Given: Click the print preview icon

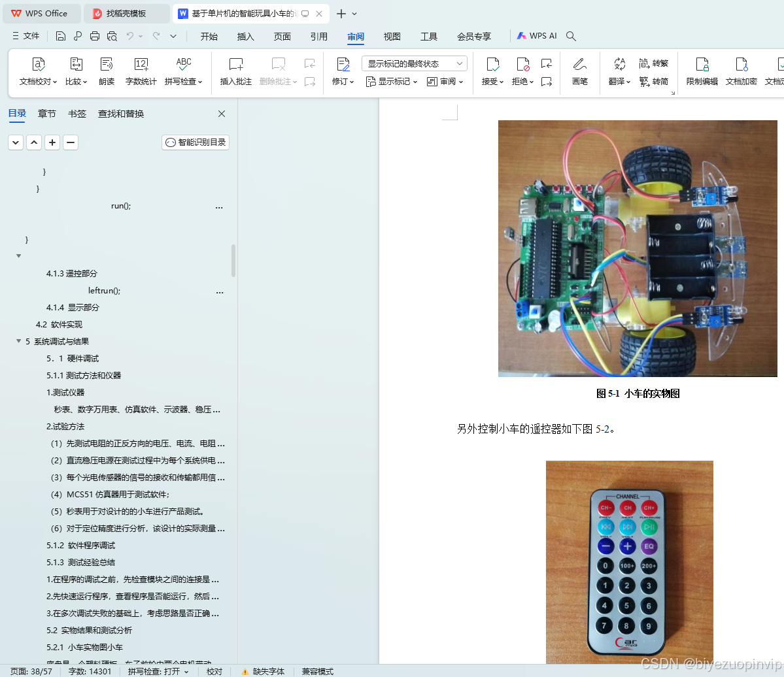Looking at the screenshot, I should [x=112, y=36].
